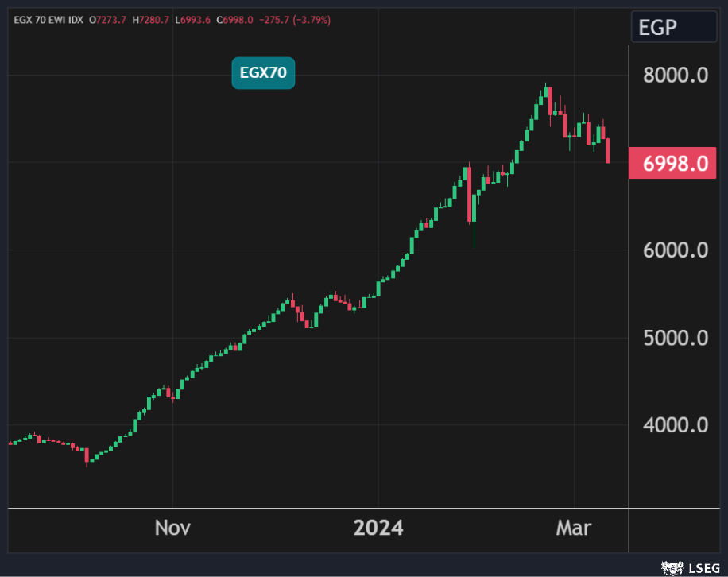728x577 pixels.
Task: Click the last red candle on the chart
Action: click(x=608, y=150)
